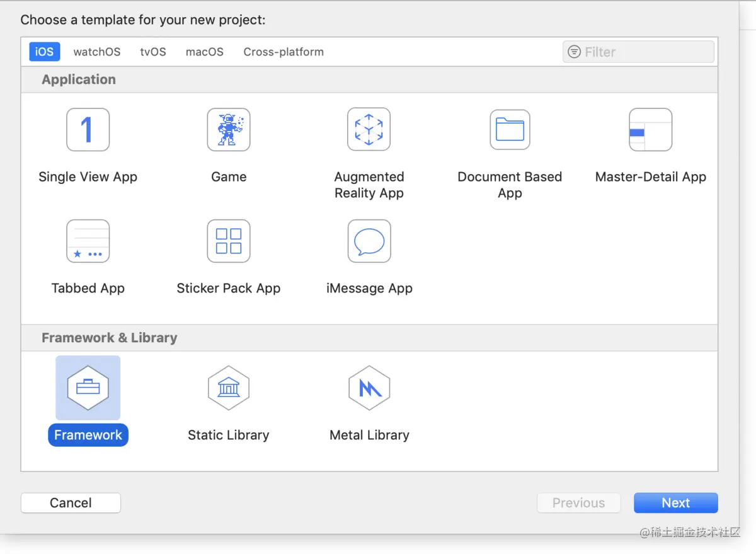Click the highlighted "Framework" label
Screen dimensions: 756x554
[x=88, y=435]
